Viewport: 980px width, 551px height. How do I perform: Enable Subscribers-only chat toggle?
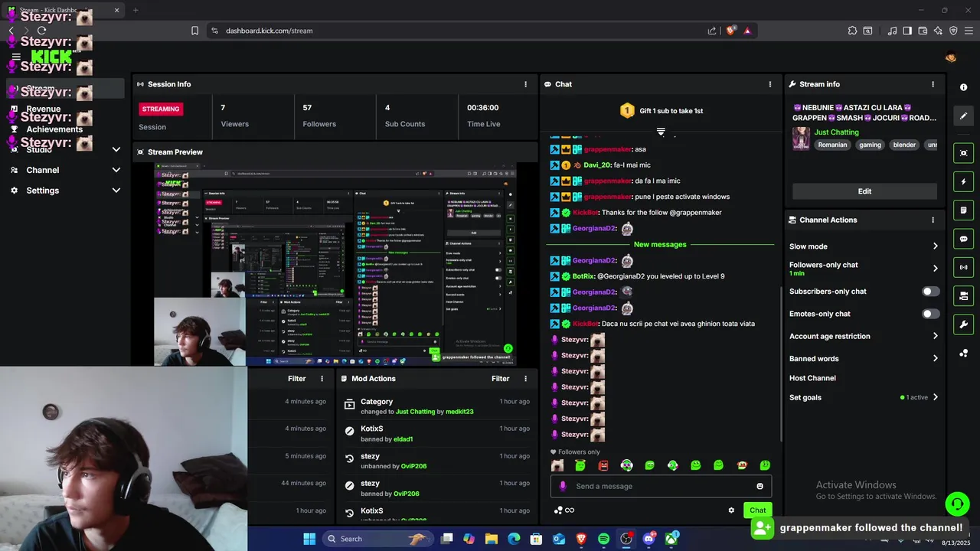point(930,292)
